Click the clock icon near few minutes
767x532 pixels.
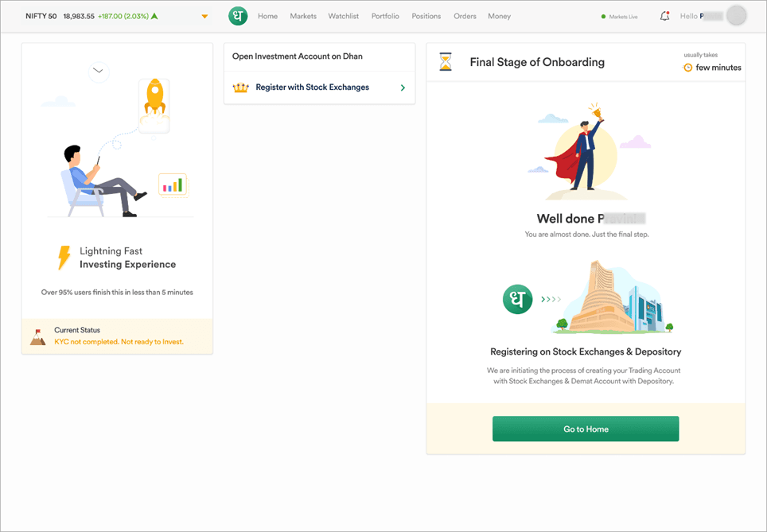point(687,68)
